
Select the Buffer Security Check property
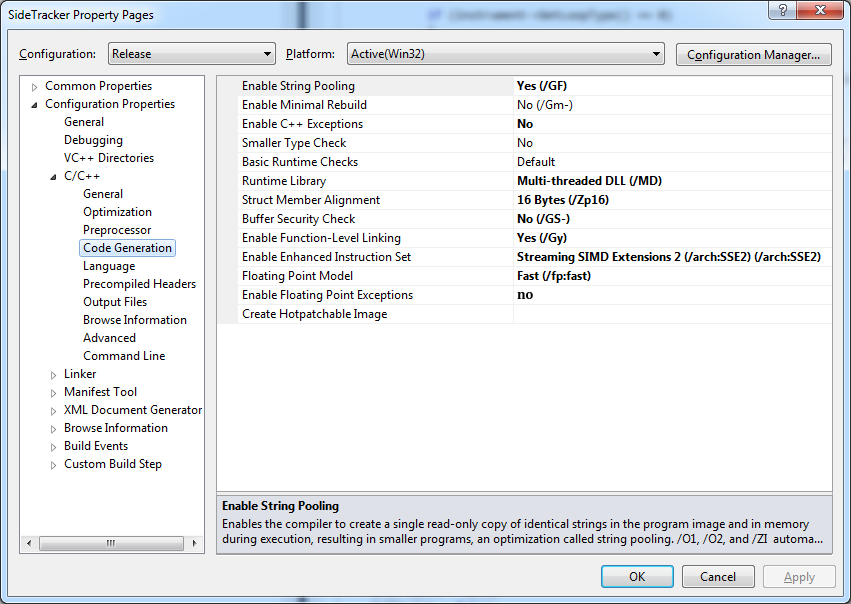pos(299,219)
